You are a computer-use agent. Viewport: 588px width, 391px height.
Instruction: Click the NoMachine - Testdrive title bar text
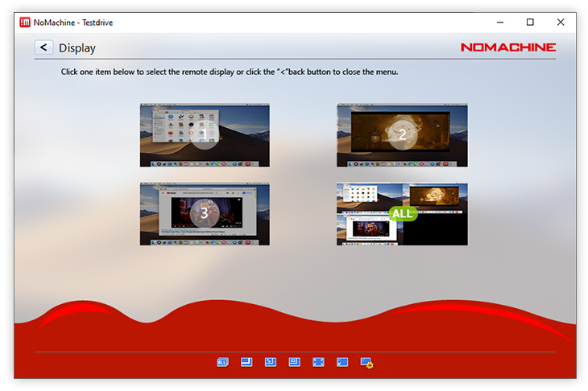pyautogui.click(x=73, y=23)
